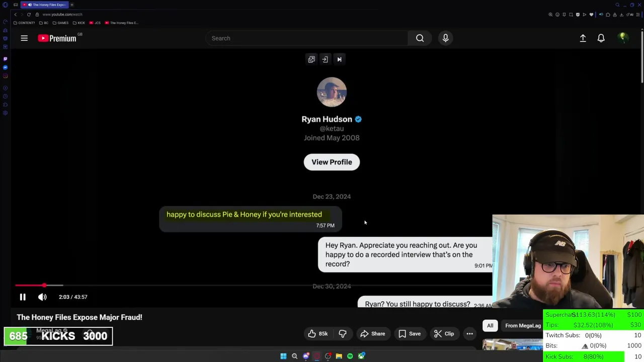Open a new browser tab with plus

[x=72, y=5]
